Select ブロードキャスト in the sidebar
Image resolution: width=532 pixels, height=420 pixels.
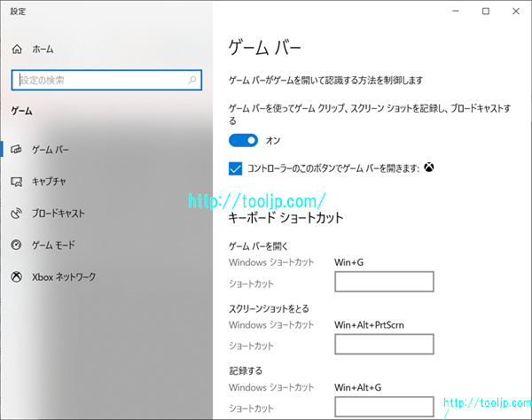(58, 214)
